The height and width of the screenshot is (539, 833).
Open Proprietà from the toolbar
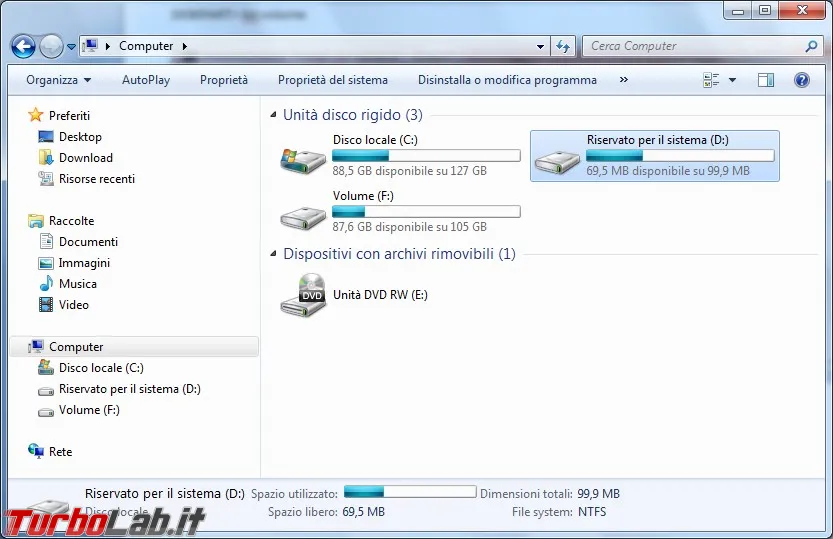pos(224,80)
